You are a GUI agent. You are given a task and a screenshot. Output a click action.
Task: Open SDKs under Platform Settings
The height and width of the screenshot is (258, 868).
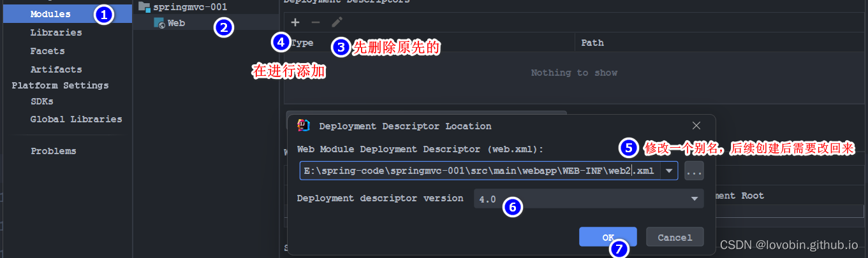point(41,101)
